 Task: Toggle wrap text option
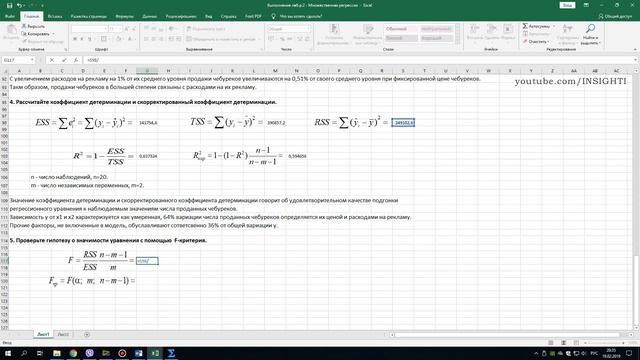[x=205, y=29]
